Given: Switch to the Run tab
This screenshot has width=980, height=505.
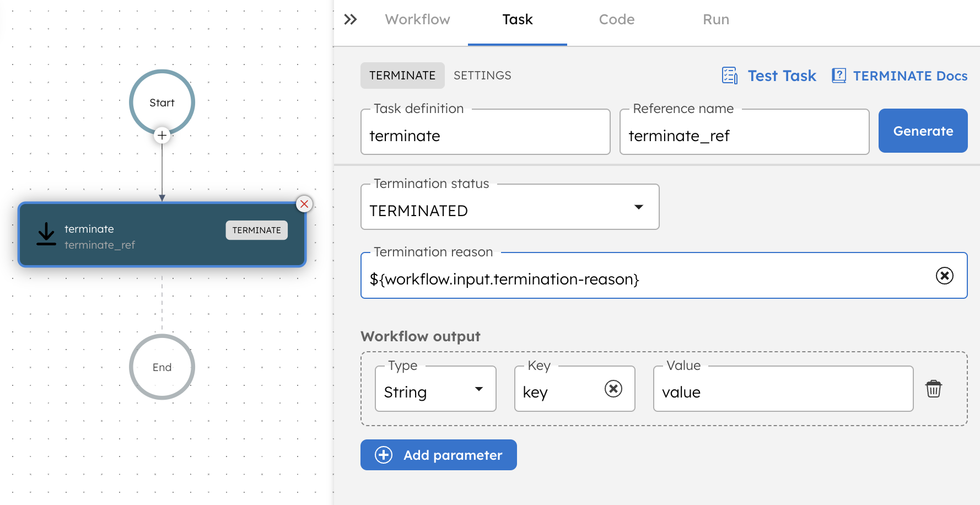Looking at the screenshot, I should [716, 20].
